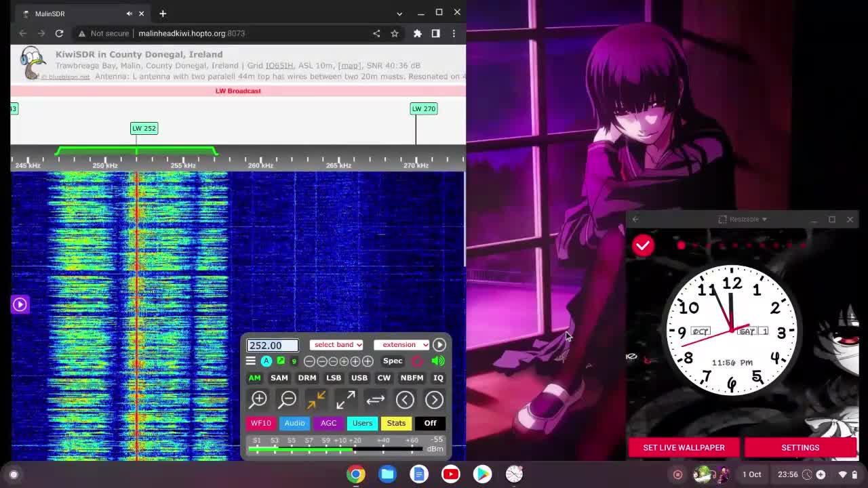Viewport: 868px width, 488px height.
Task: Click the green '9' step indicator
Action: [294, 361]
